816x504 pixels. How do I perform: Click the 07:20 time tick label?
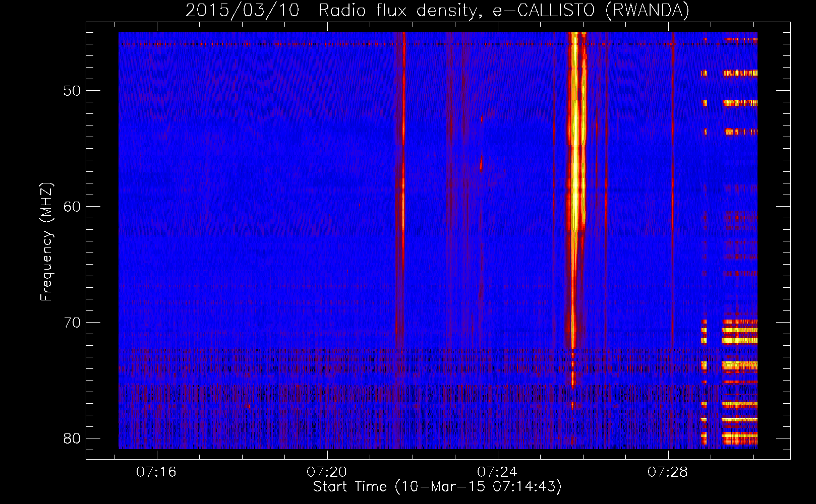(327, 472)
